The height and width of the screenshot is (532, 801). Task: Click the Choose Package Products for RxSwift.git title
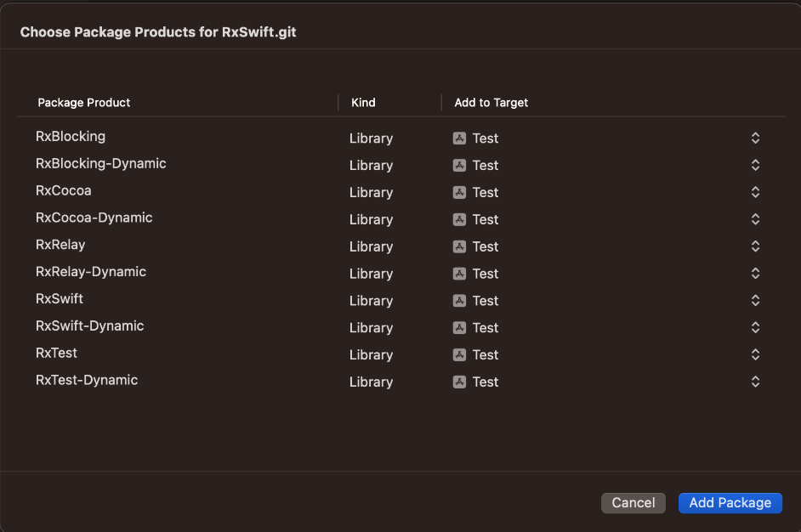pyautogui.click(x=158, y=32)
